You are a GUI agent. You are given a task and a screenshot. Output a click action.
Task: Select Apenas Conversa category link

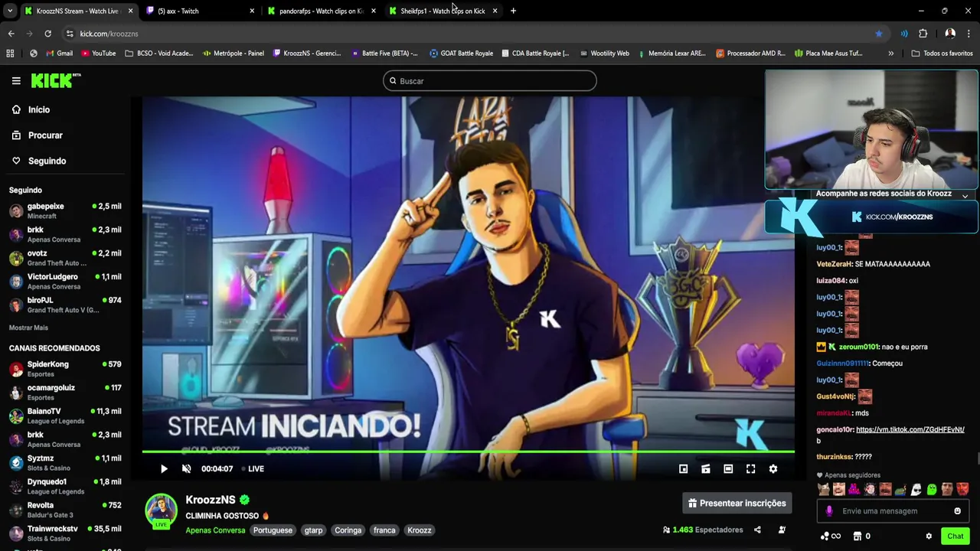pyautogui.click(x=215, y=530)
